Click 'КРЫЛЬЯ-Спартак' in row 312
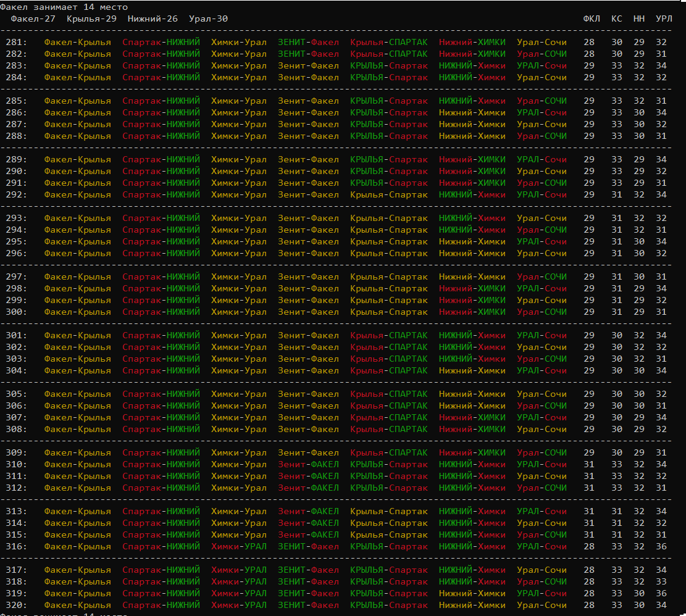The height and width of the screenshot is (616, 686). click(x=389, y=488)
